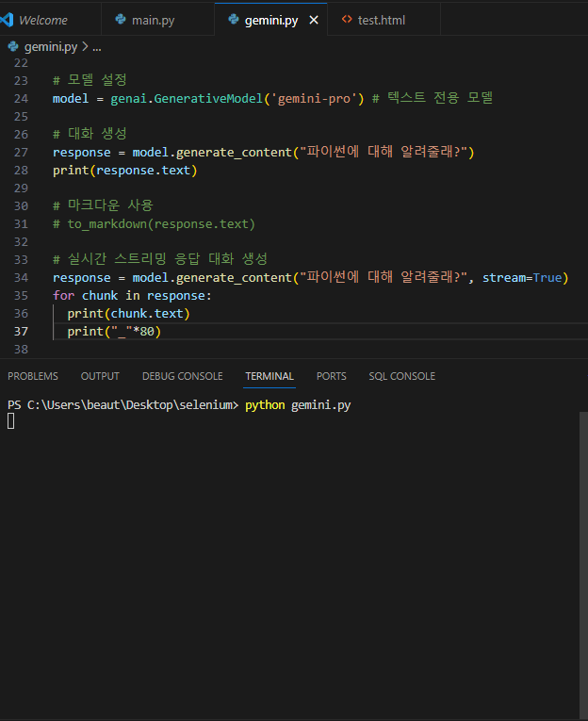Click stream=True argument on line 34
588x721 pixels.
click(x=522, y=278)
